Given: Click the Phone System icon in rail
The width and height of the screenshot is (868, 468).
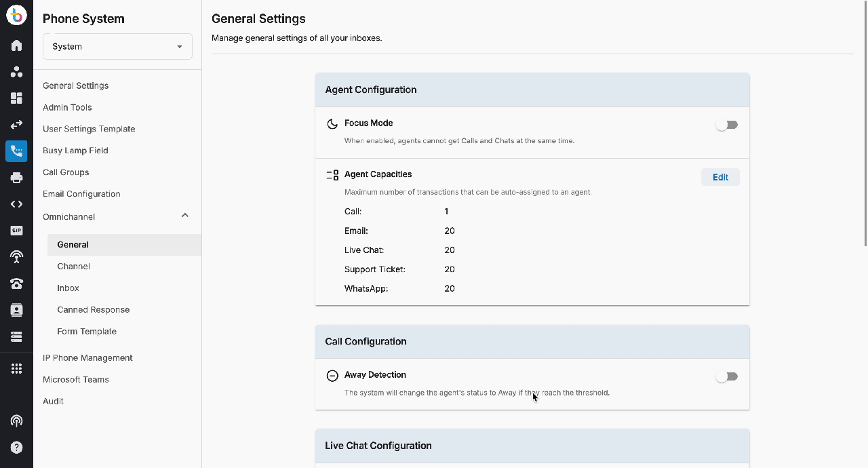Looking at the screenshot, I should point(16,151).
